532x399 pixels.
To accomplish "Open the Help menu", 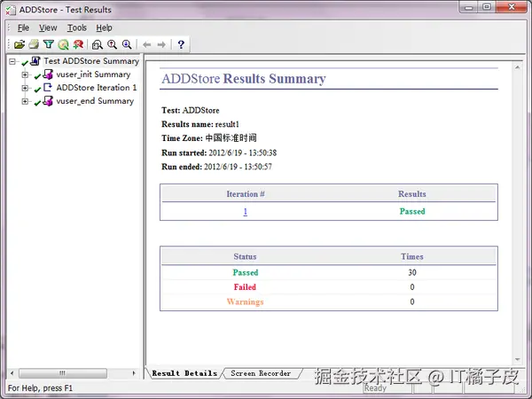I will [x=104, y=27].
